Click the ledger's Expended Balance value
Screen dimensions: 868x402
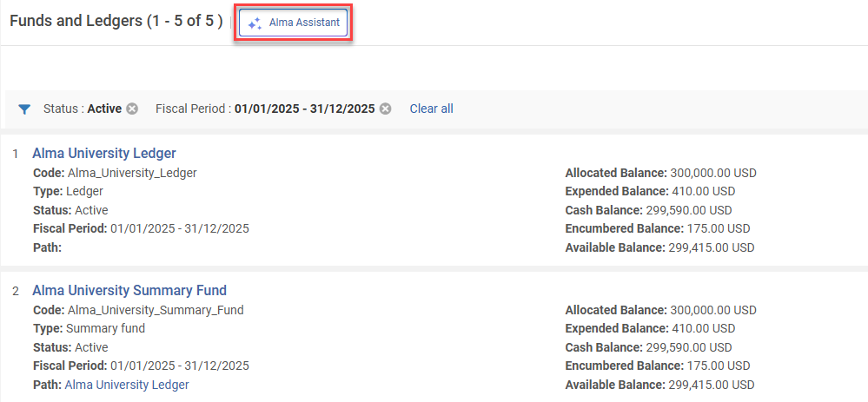(x=703, y=191)
